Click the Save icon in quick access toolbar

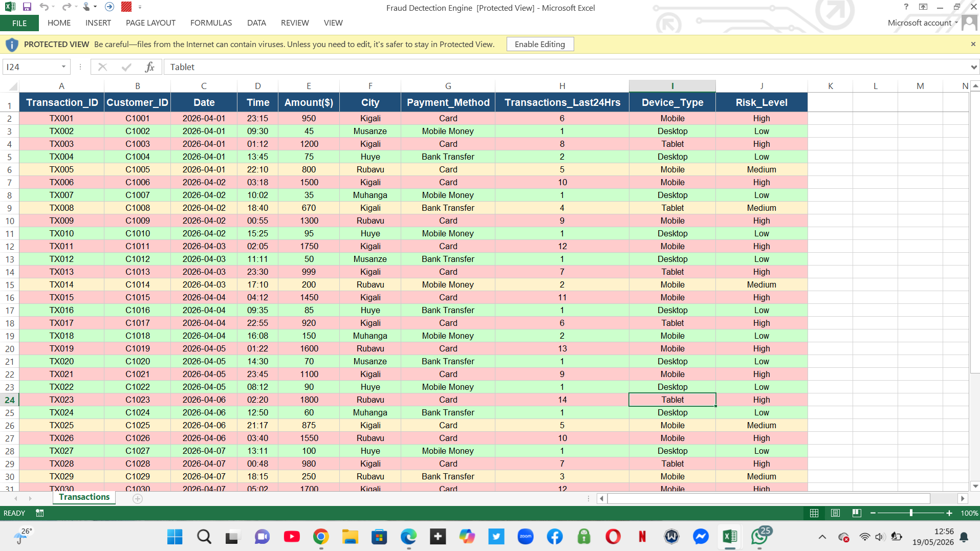point(27,7)
